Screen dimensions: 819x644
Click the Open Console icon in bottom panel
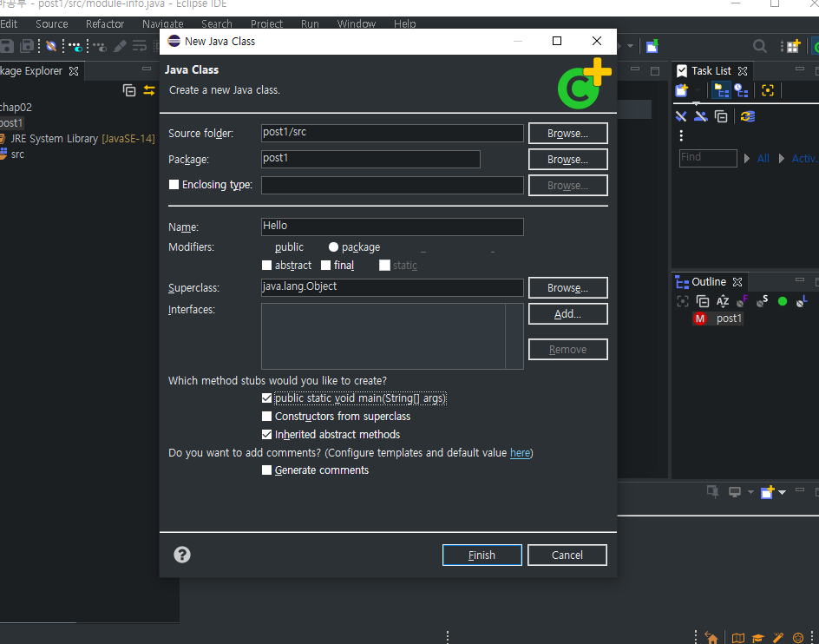click(x=767, y=492)
